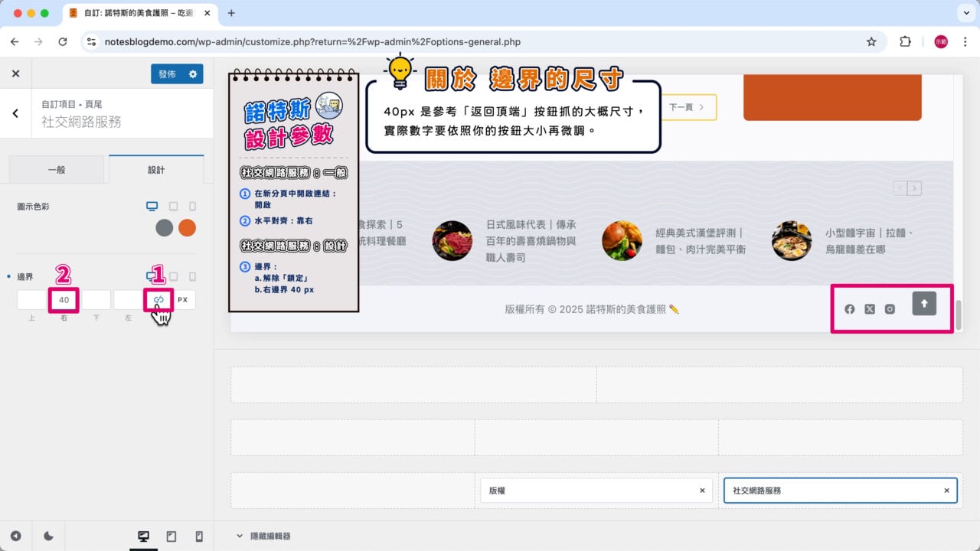980x551 pixels.
Task: Unlock the 邊界 linked values icon
Action: [x=158, y=299]
